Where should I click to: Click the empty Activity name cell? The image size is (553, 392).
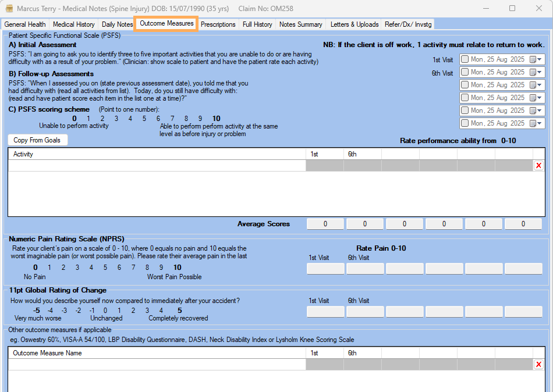(x=157, y=166)
